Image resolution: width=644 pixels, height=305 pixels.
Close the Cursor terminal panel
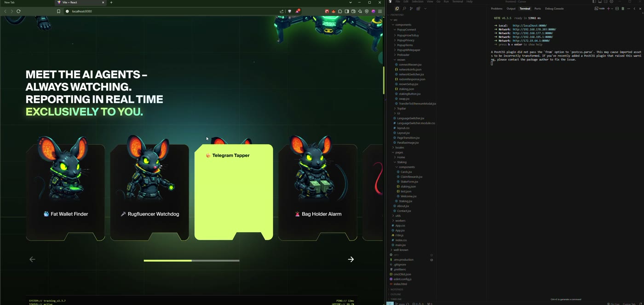pyautogui.click(x=640, y=8)
